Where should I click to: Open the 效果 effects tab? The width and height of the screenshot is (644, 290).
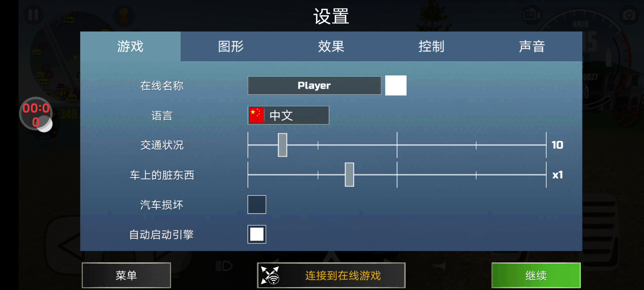click(x=331, y=46)
